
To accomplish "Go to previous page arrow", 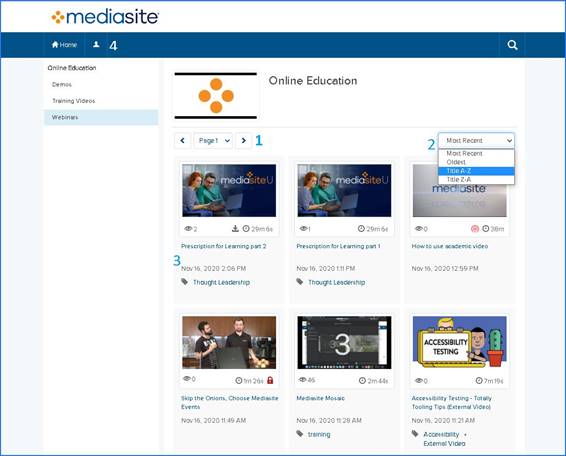I will [182, 140].
